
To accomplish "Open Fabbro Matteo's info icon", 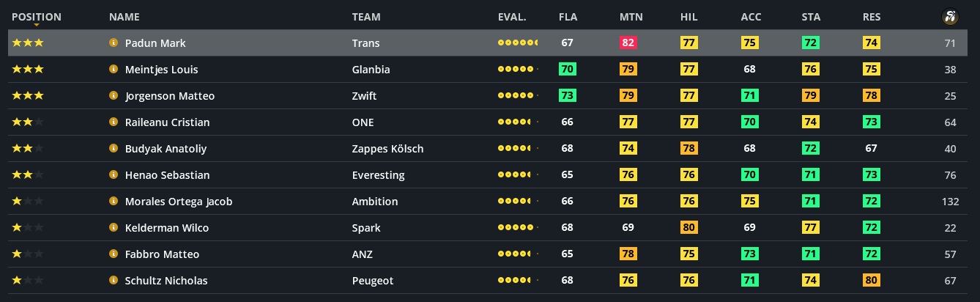I will (x=114, y=254).
